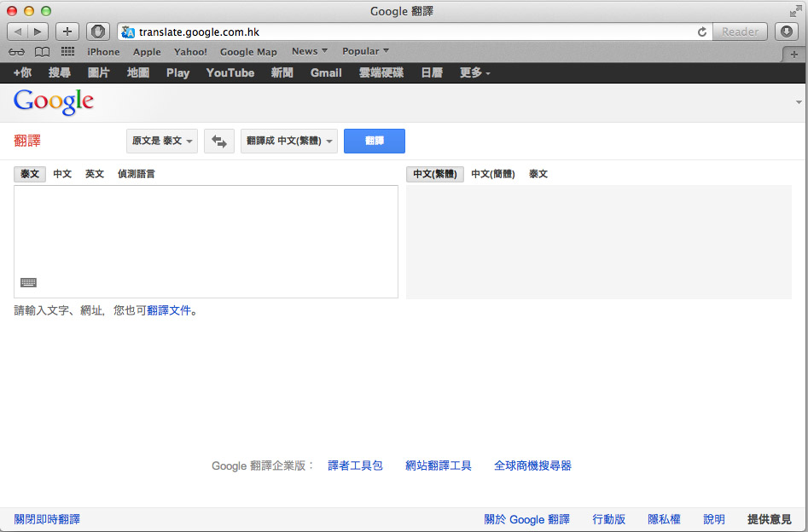808x532 pixels.
Task: Open 地圖 in the Google bar
Action: 138,72
